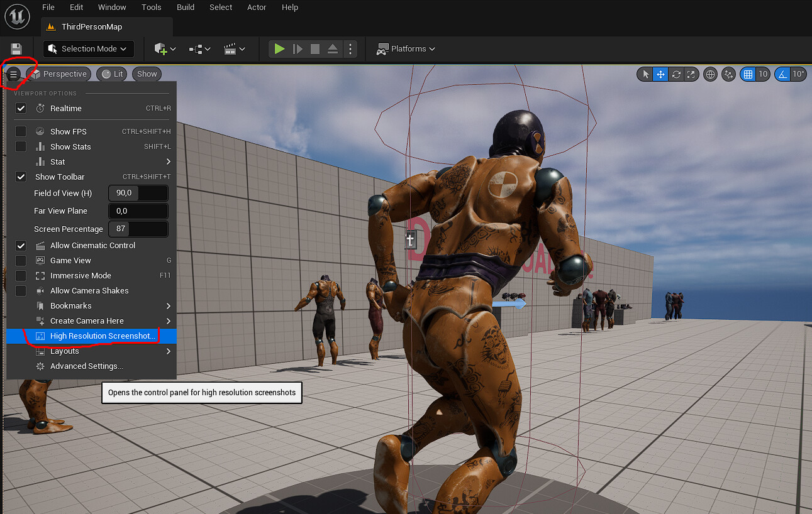Open the Tools menu
The image size is (812, 514).
152,8
